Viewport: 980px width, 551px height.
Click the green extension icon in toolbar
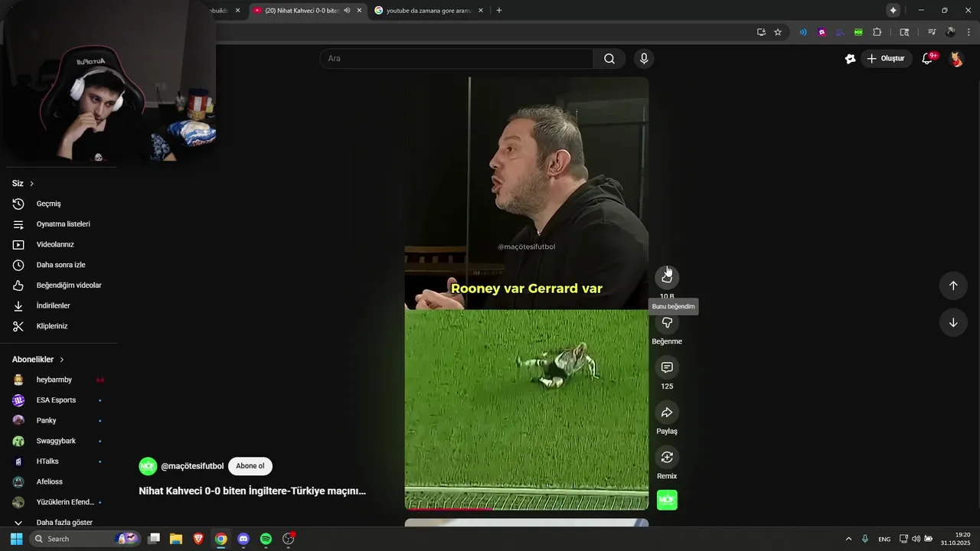tap(858, 32)
